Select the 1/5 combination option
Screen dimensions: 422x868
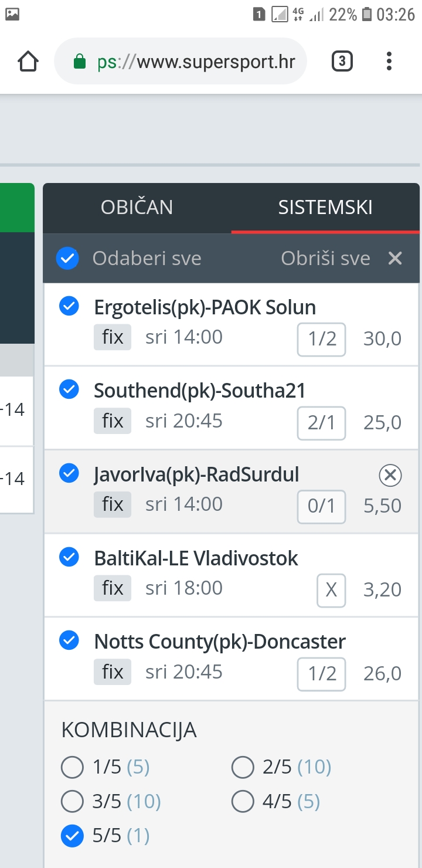(72, 767)
